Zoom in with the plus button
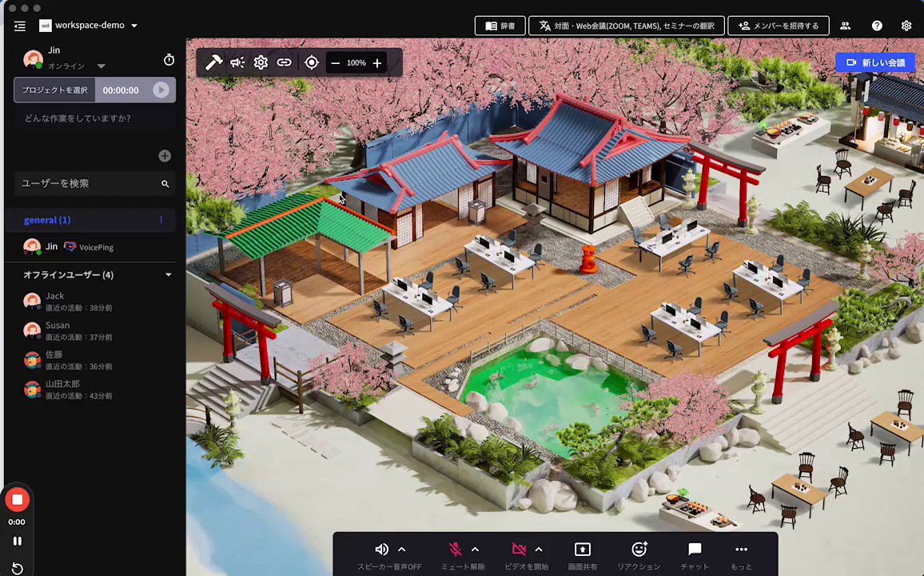Image resolution: width=924 pixels, height=576 pixels. point(377,63)
